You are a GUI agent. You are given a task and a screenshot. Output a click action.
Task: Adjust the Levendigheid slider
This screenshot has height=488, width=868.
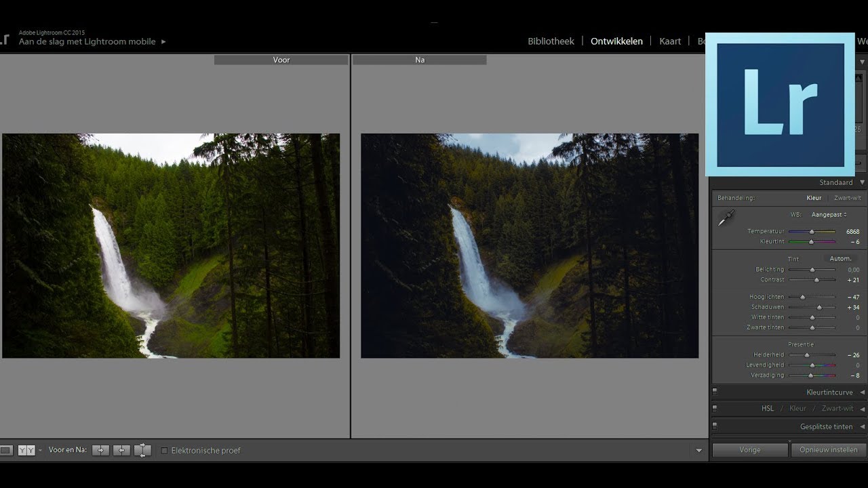812,365
